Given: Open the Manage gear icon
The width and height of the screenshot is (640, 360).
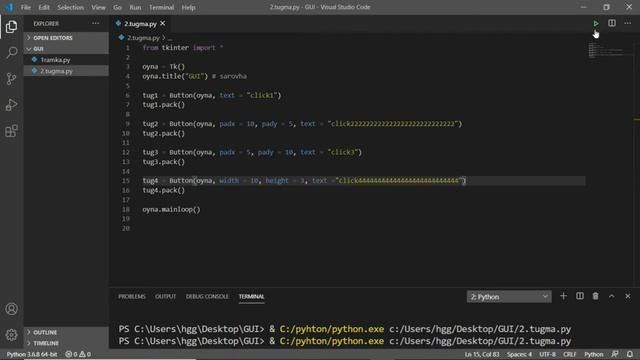Looking at the screenshot, I should [11, 335].
